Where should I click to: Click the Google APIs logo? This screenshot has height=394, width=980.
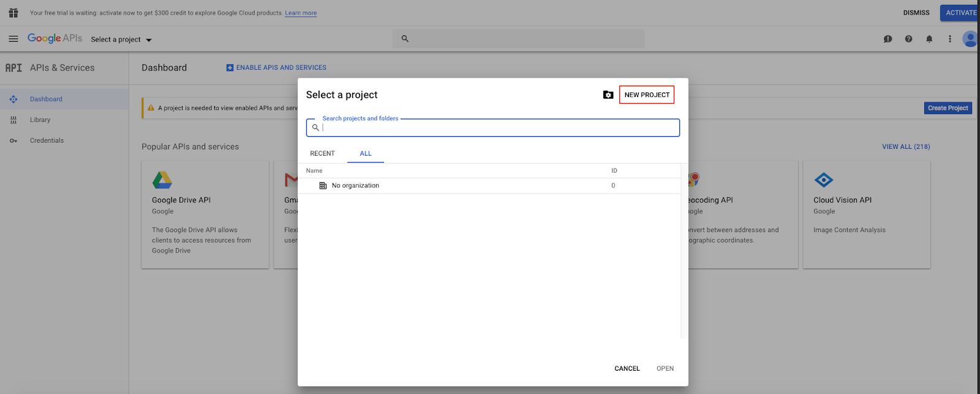point(55,38)
